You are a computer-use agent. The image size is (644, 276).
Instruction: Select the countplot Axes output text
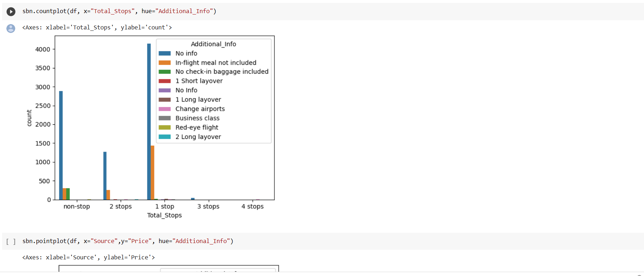pos(97,27)
